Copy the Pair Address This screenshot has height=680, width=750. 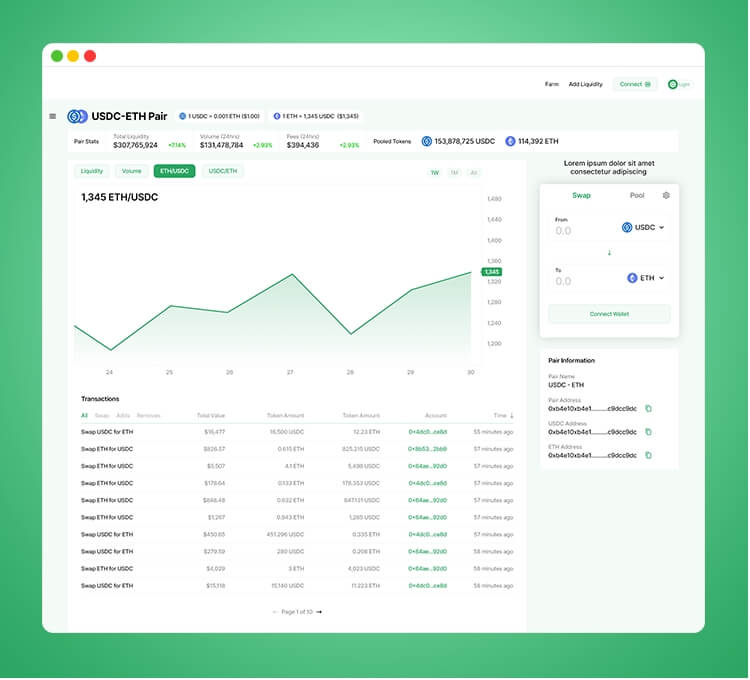click(649, 409)
